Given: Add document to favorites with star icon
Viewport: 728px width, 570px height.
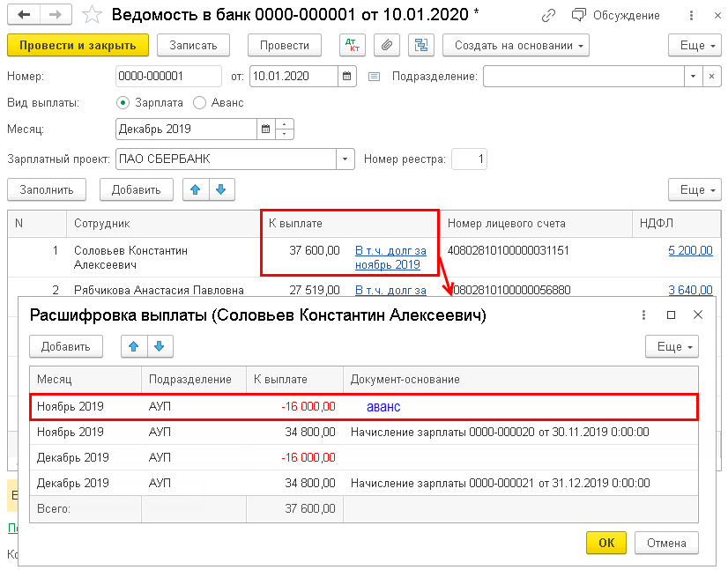Looking at the screenshot, I should (x=91, y=15).
